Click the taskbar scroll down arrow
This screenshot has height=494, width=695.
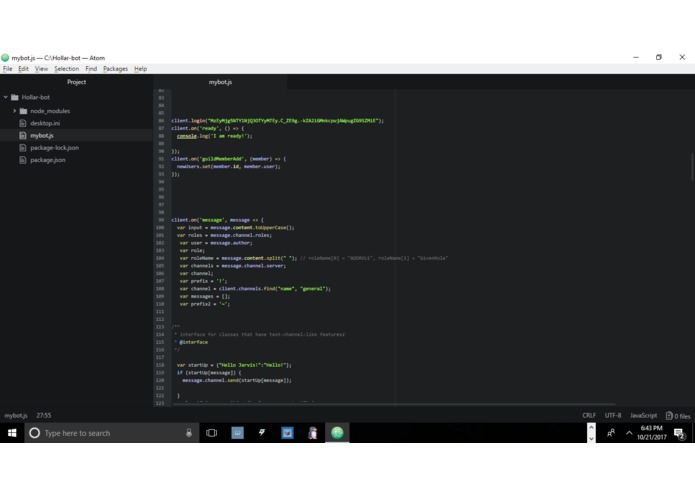click(x=591, y=438)
